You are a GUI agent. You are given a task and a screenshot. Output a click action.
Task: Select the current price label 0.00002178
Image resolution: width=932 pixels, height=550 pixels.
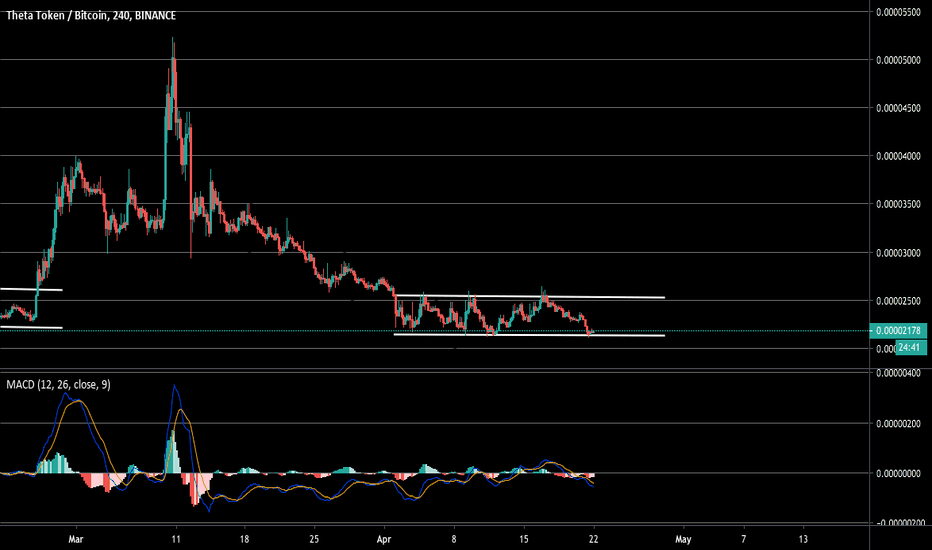click(x=898, y=331)
